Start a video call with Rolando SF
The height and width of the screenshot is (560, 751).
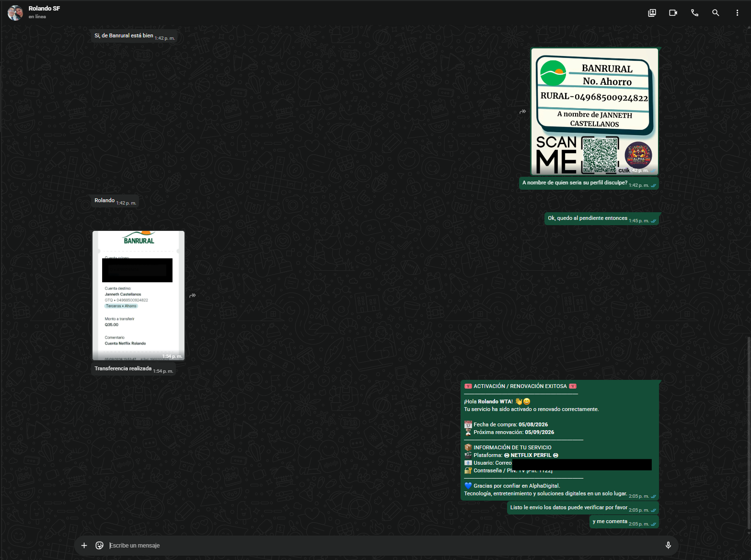click(673, 13)
